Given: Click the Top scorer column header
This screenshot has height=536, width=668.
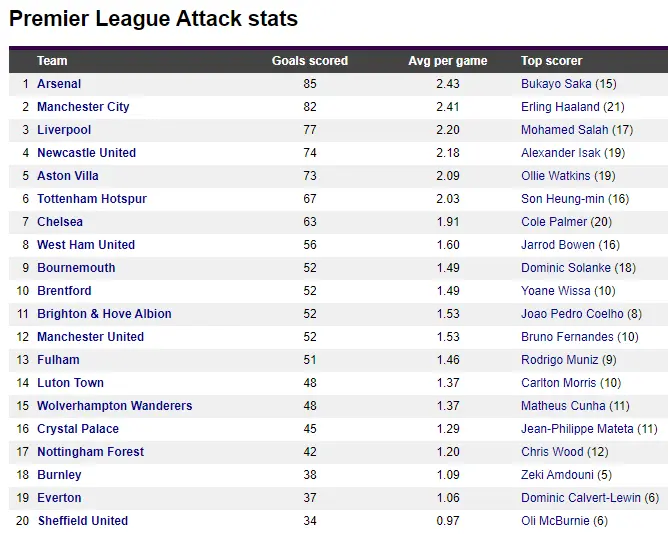Looking at the screenshot, I should (x=551, y=61).
